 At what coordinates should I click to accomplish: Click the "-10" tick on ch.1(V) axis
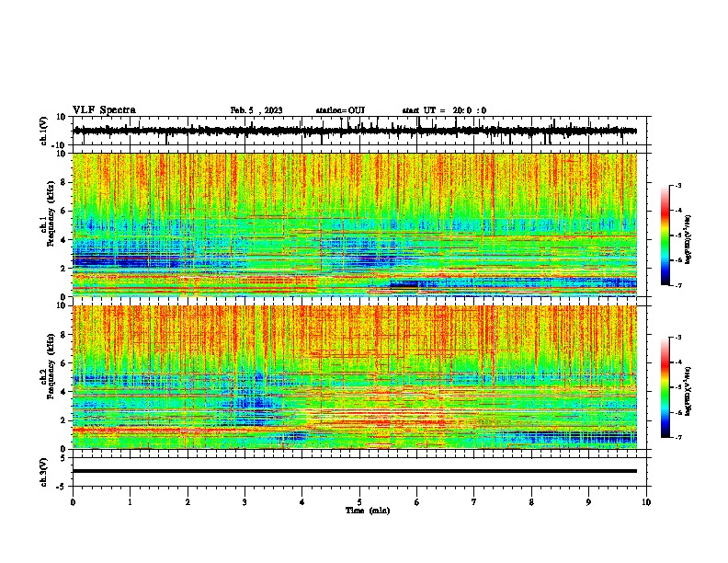[60, 145]
